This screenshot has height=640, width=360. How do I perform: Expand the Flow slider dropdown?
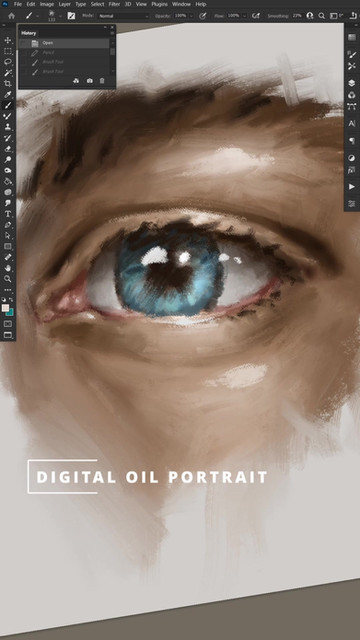point(244,16)
